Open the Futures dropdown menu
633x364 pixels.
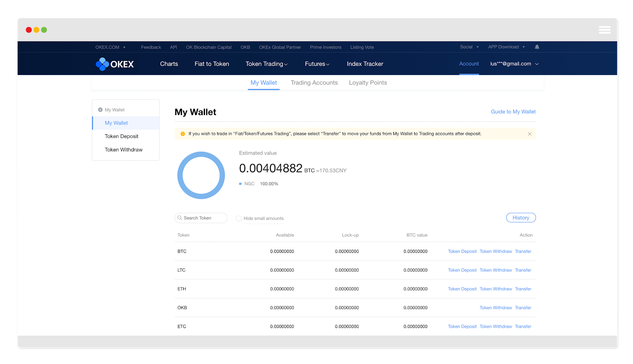[317, 64]
